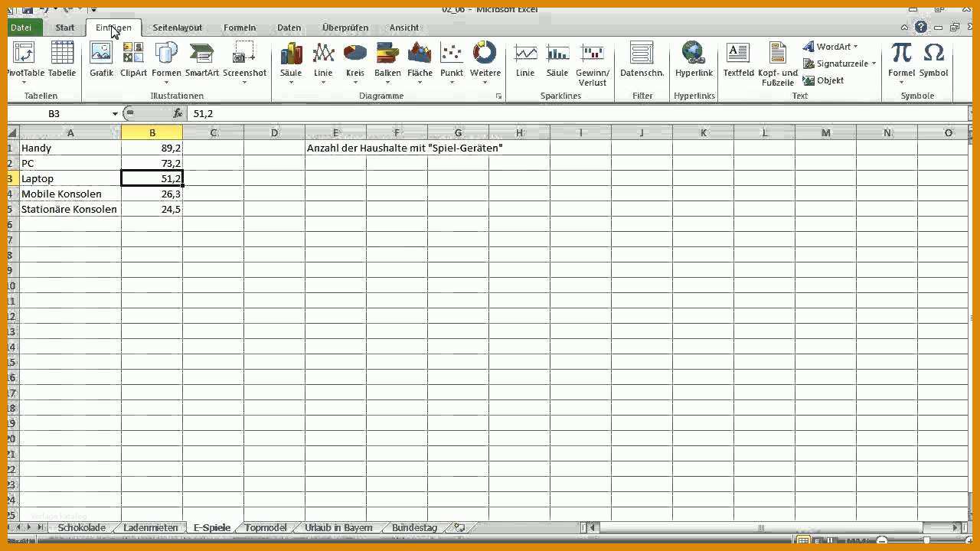
Task: Insert a Textfeld text box
Action: tap(738, 60)
